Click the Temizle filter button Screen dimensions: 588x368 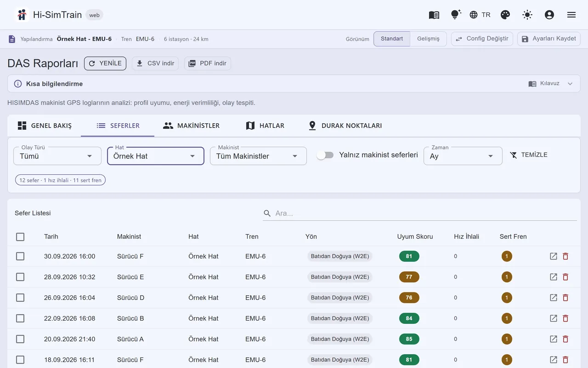[529, 155]
